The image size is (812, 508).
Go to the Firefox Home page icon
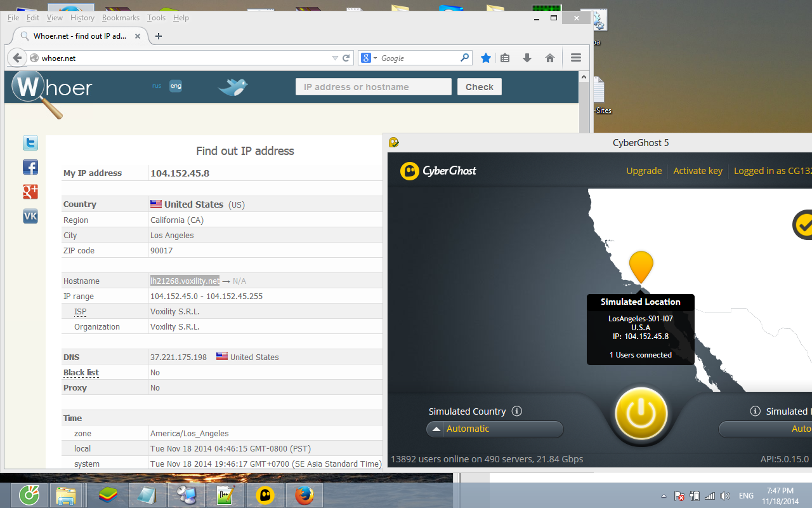pos(550,58)
